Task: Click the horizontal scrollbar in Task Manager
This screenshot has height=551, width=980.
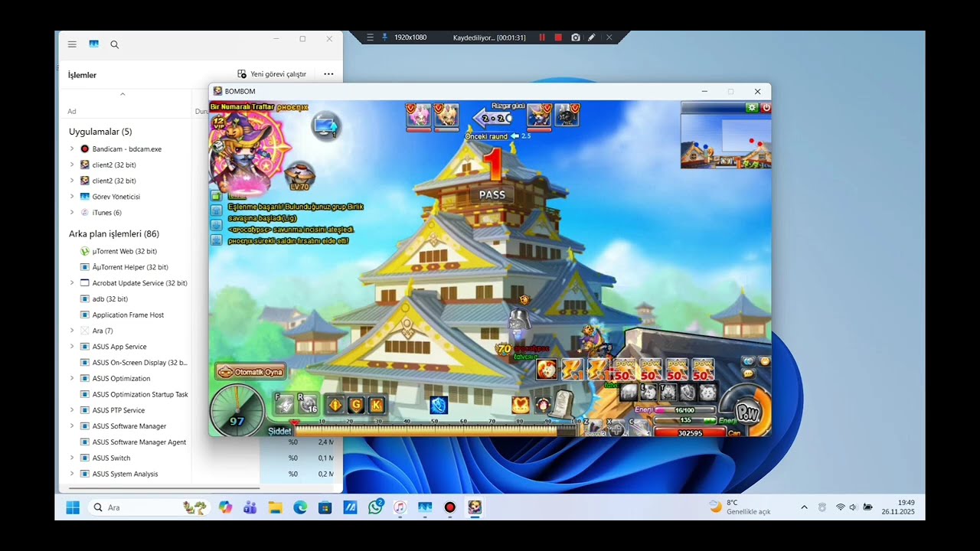Action: (x=164, y=488)
